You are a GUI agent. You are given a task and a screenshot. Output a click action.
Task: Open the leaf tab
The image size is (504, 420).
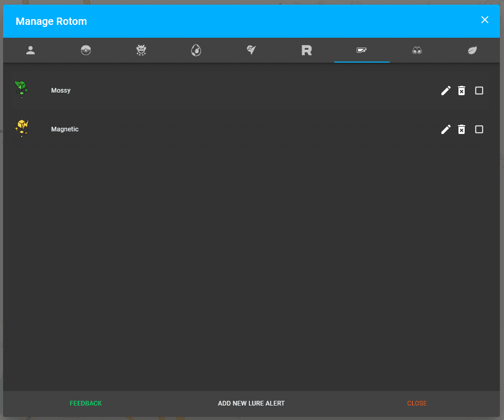tap(472, 50)
